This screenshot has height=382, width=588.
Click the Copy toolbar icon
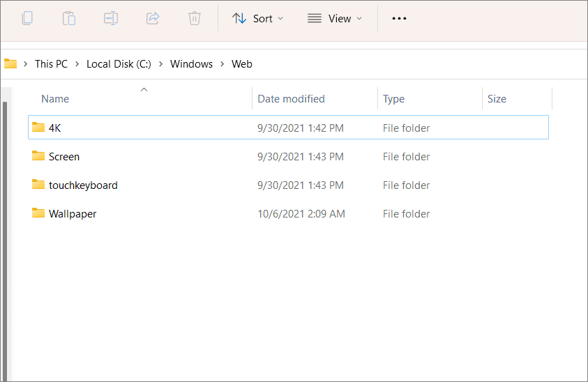(x=27, y=18)
